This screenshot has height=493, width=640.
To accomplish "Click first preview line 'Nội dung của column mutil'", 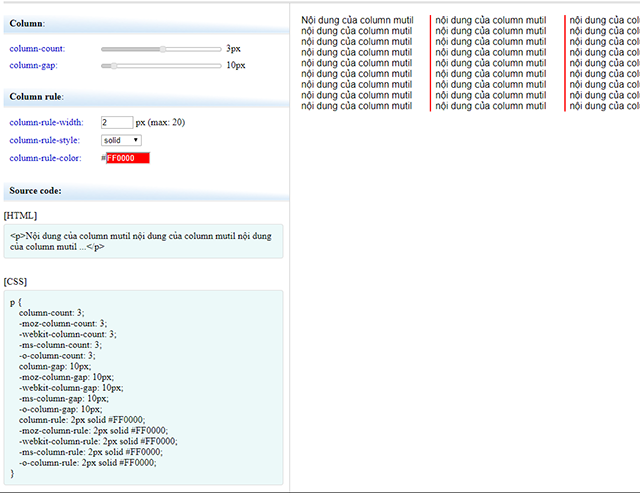I will point(357,20).
